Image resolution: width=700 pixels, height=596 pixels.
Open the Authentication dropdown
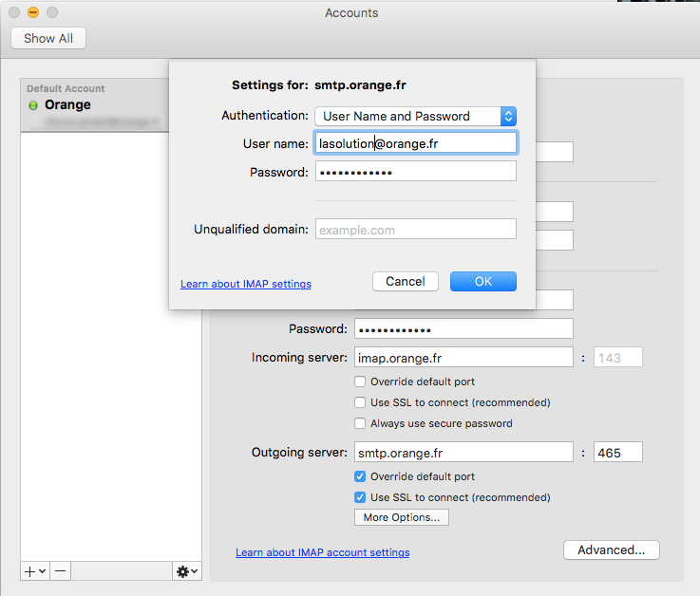(415, 116)
